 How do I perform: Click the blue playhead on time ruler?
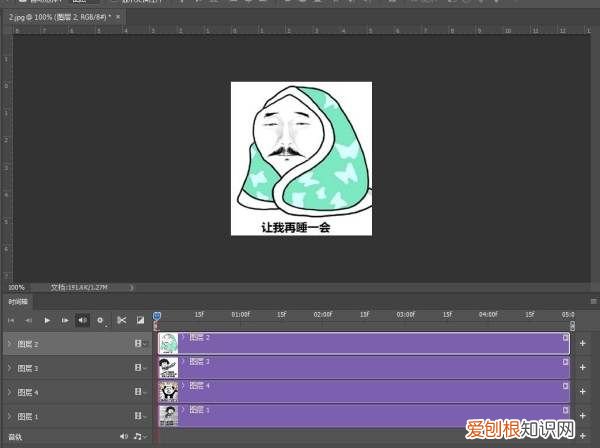pos(157,316)
